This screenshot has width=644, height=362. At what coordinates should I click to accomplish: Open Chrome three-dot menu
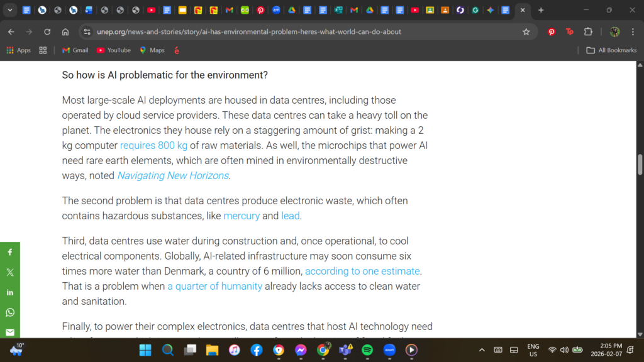coord(633,32)
